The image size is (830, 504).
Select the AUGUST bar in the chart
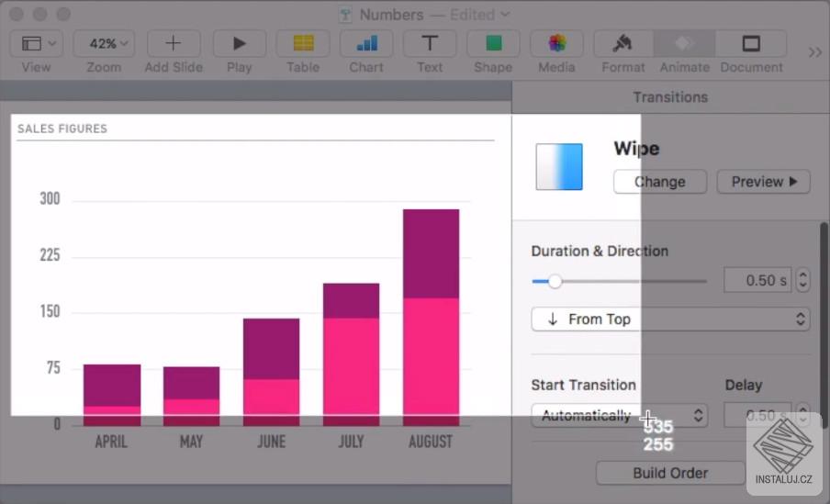click(x=431, y=317)
